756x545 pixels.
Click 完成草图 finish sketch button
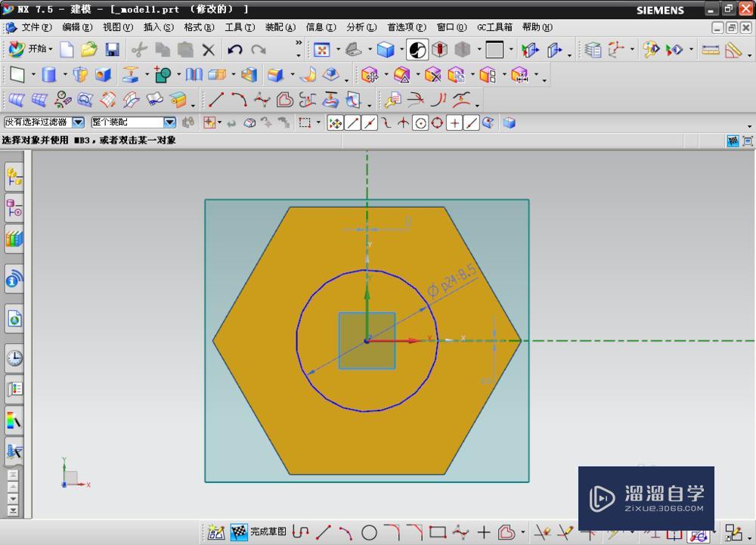pyautogui.click(x=259, y=532)
